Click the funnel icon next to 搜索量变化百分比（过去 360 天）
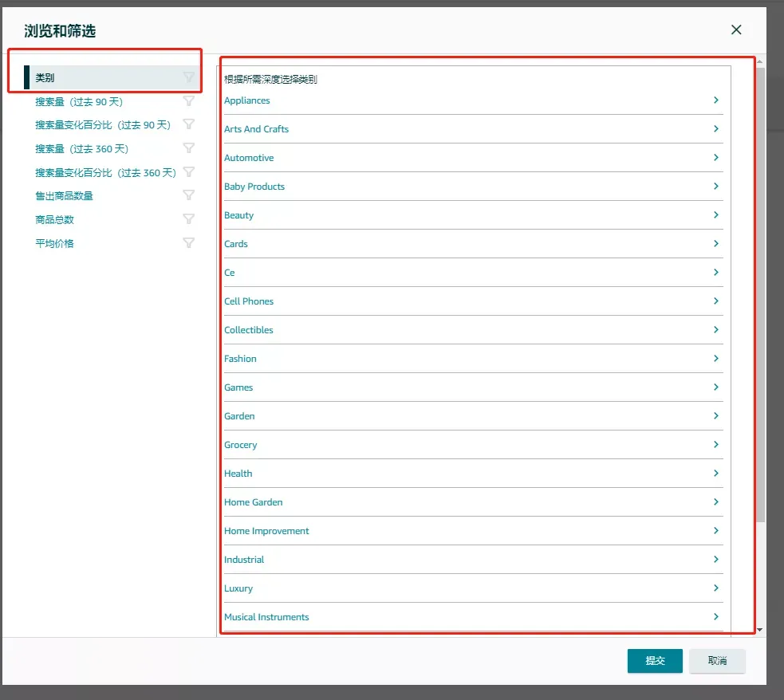 [x=188, y=172]
